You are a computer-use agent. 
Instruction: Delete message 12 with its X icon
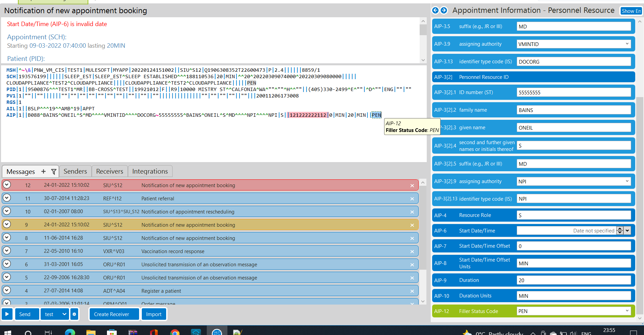pos(412,185)
